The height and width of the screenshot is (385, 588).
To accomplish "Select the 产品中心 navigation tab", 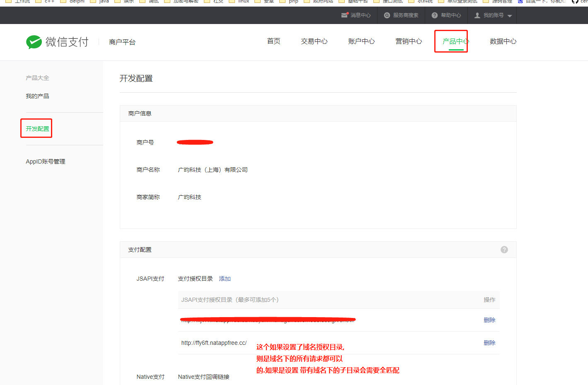I will (x=455, y=41).
